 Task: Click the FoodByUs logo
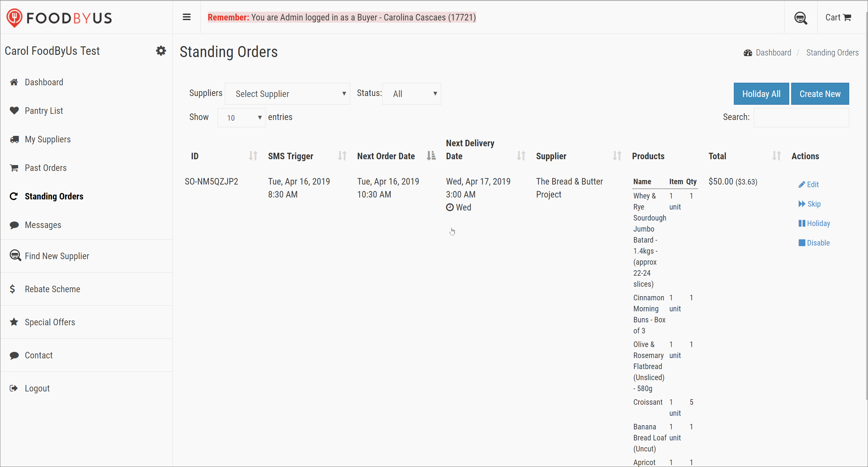pyautogui.click(x=59, y=18)
